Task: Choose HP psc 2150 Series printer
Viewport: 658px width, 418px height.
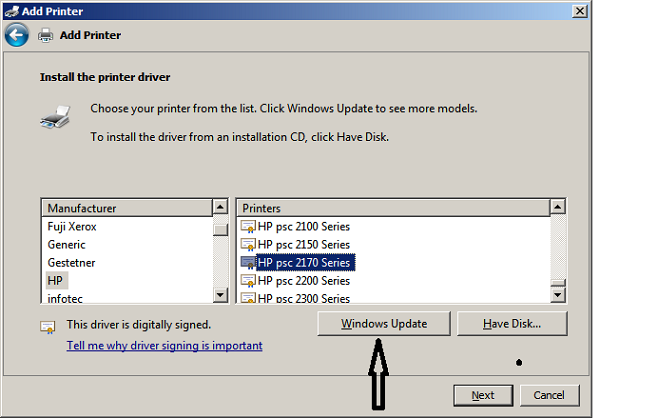Action: coord(303,245)
